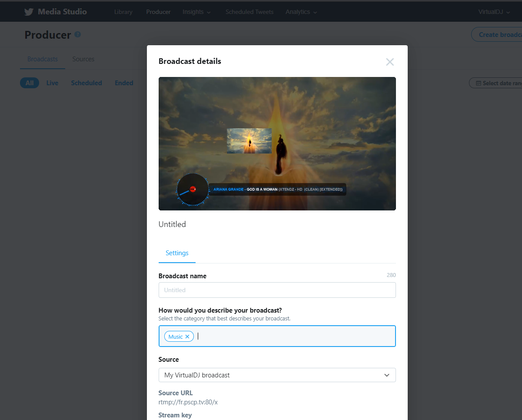
Task: Select the All filter pill
Action: 30,83
